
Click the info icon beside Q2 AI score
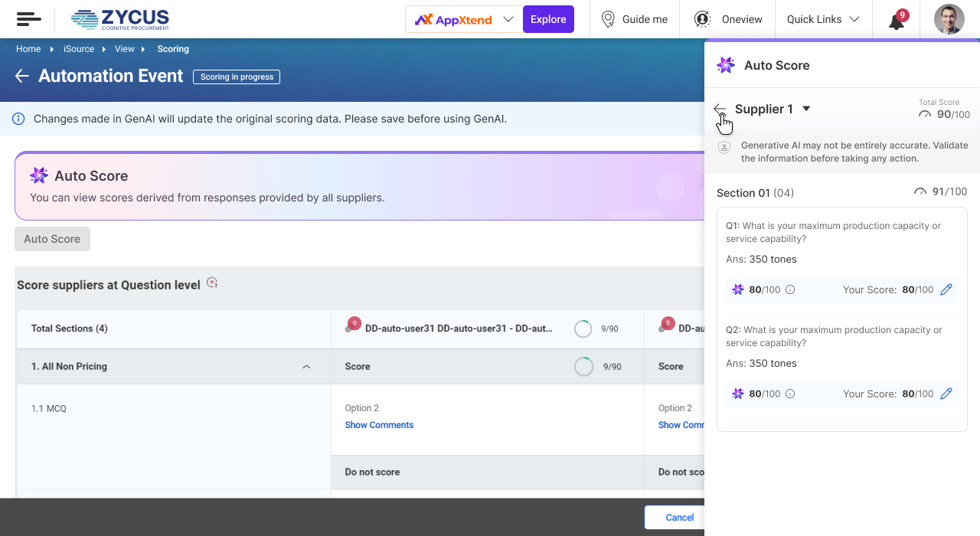click(790, 394)
